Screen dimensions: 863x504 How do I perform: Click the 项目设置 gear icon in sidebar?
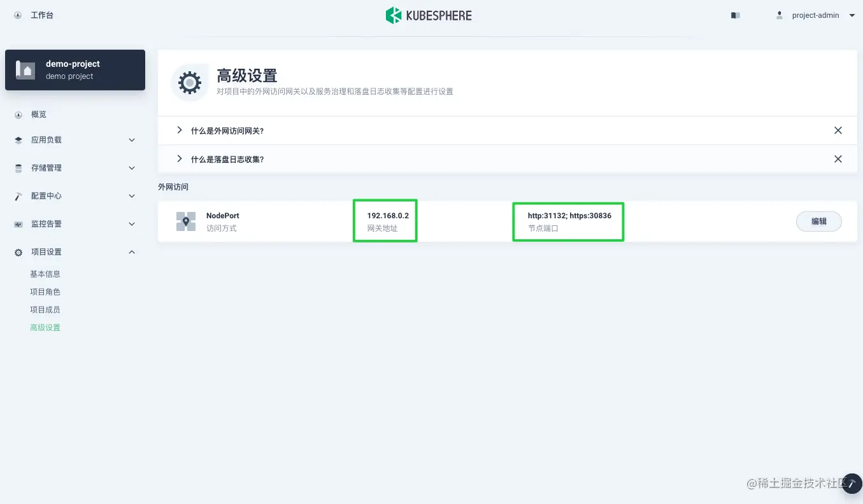(x=18, y=252)
